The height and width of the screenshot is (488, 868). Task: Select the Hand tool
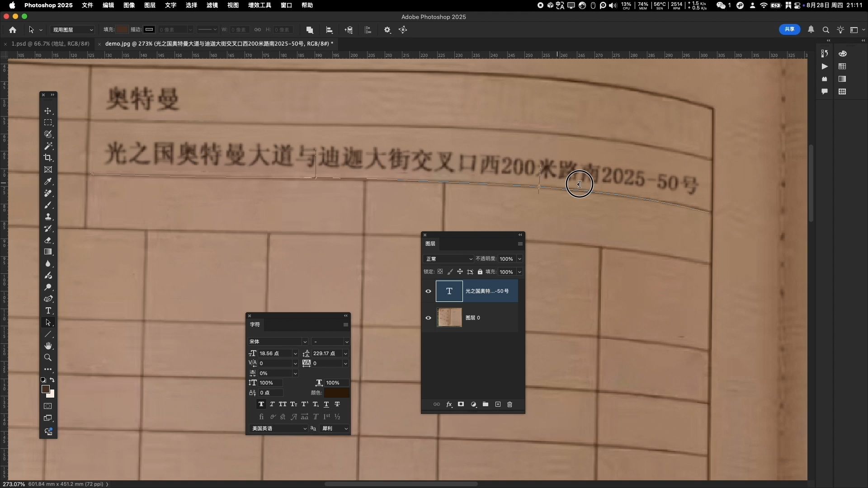pyautogui.click(x=48, y=346)
